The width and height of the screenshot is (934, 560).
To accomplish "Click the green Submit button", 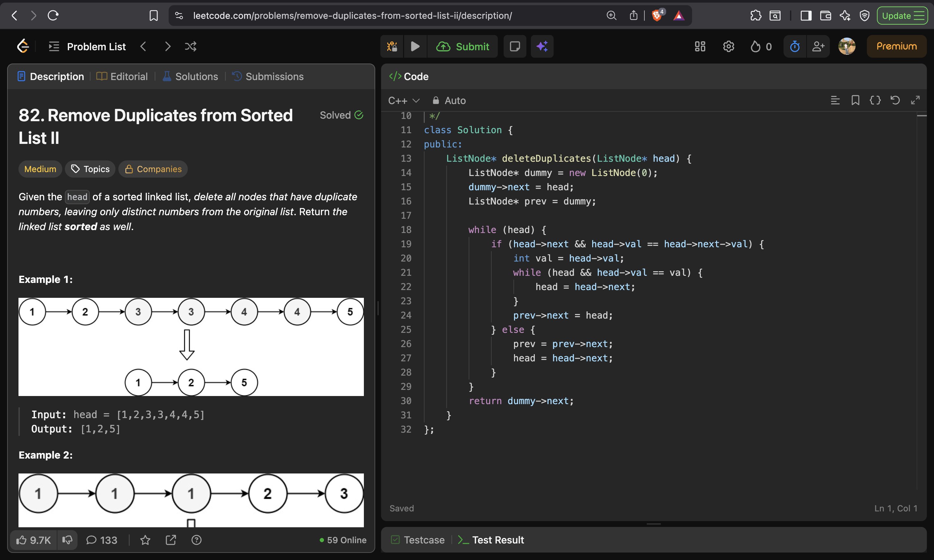I will 463,46.
